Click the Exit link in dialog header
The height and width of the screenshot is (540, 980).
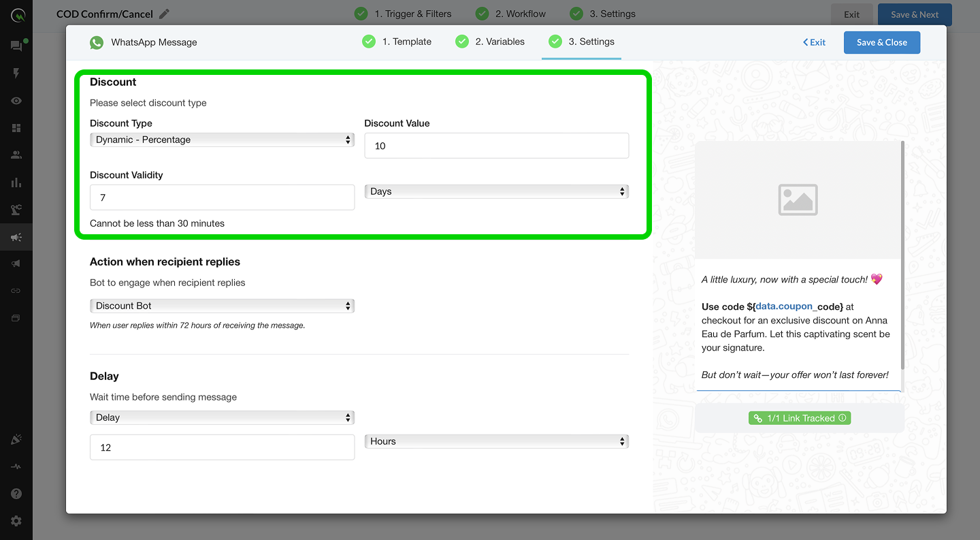click(814, 42)
